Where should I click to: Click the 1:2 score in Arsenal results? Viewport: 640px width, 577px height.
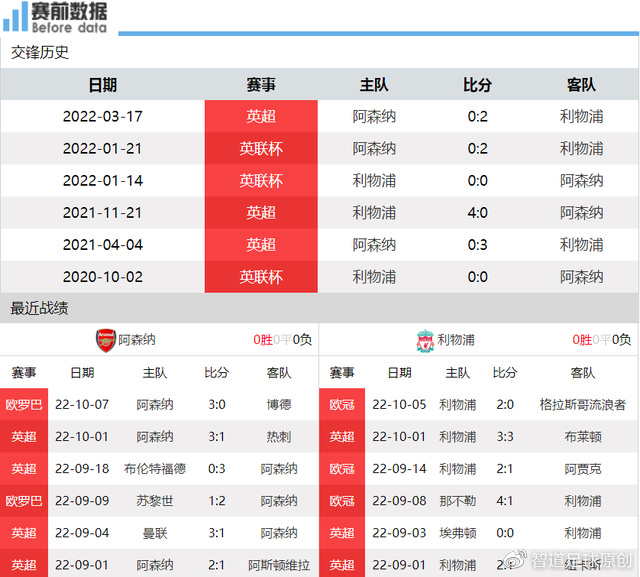(217, 501)
